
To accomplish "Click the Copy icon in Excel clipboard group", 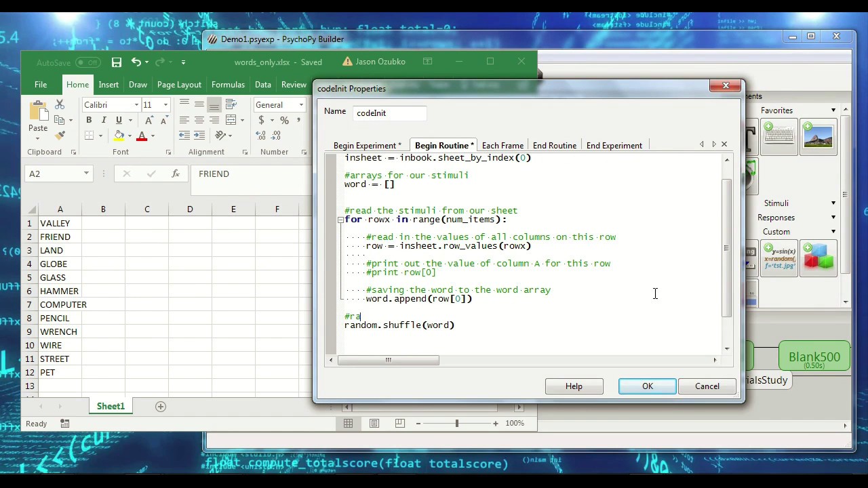I will [x=60, y=121].
